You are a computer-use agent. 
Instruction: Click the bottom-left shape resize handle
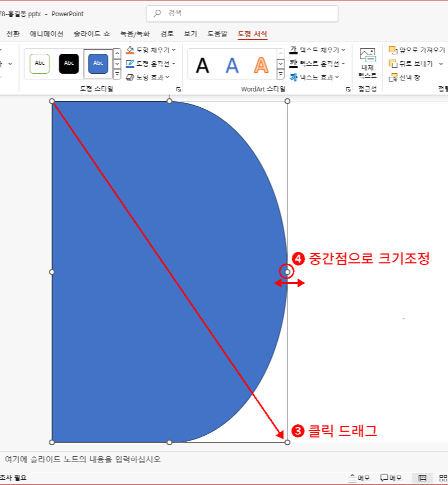(52, 442)
